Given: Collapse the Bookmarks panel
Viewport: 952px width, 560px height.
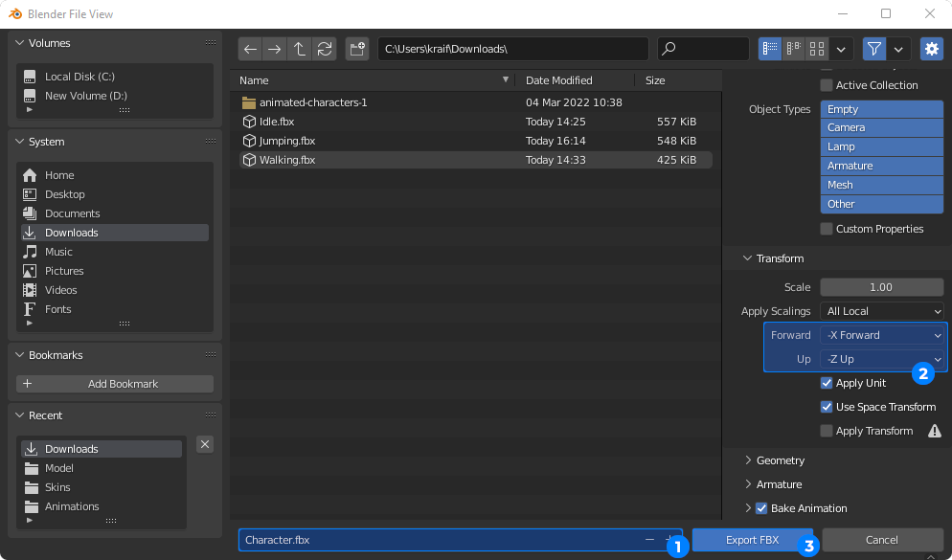Looking at the screenshot, I should click(19, 355).
